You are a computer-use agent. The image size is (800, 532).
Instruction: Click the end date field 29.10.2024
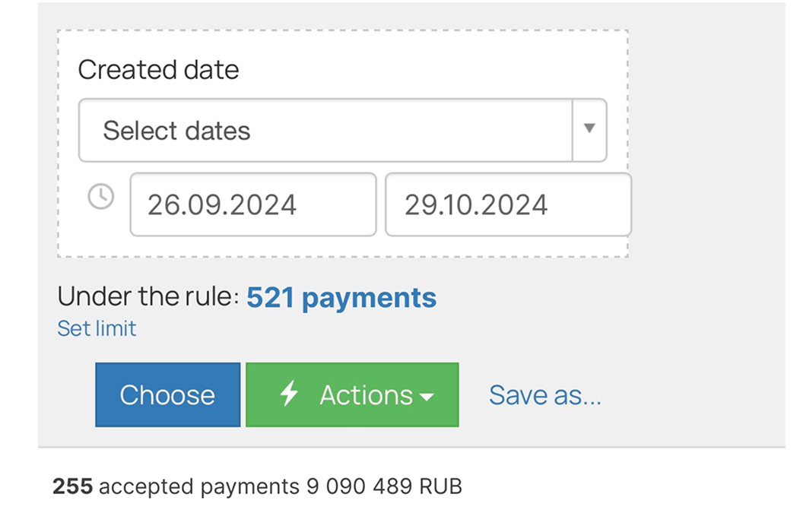507,204
